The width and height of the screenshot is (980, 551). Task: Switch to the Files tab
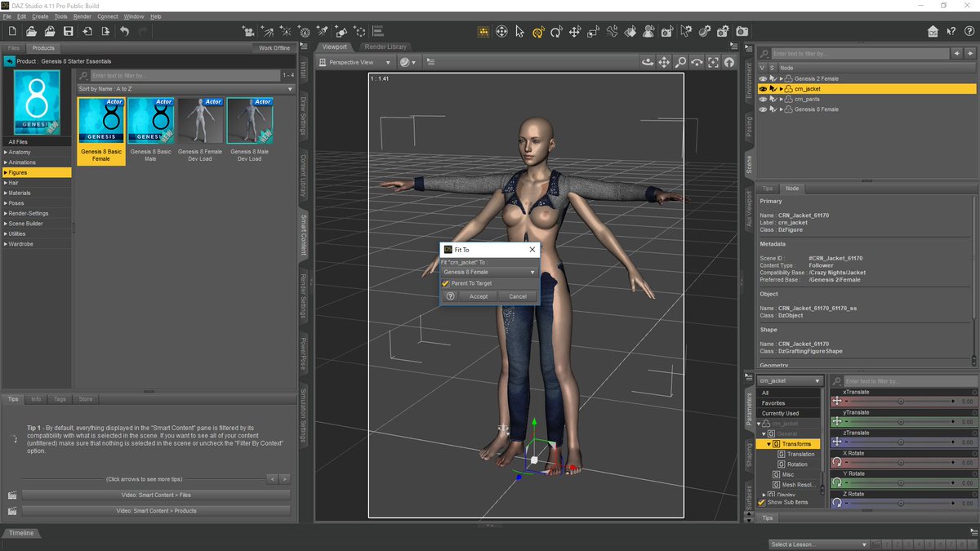[14, 48]
